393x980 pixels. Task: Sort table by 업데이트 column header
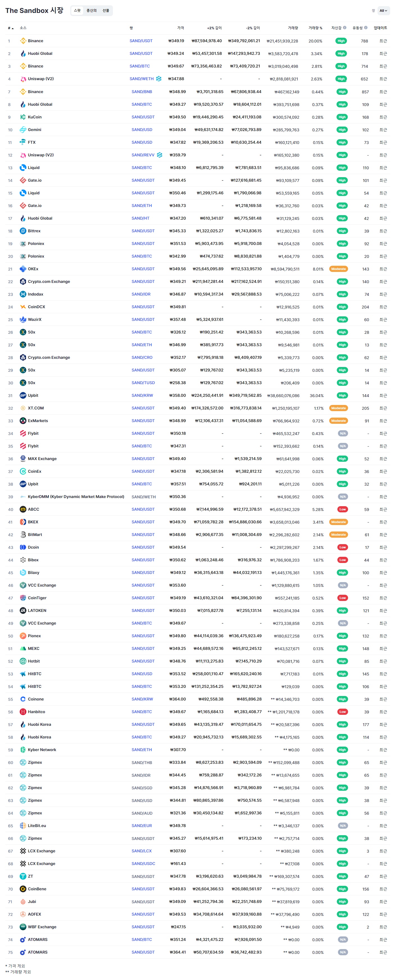coord(380,28)
